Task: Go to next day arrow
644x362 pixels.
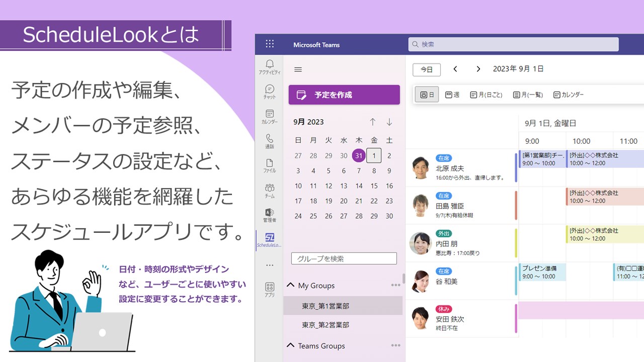Action: [478, 69]
